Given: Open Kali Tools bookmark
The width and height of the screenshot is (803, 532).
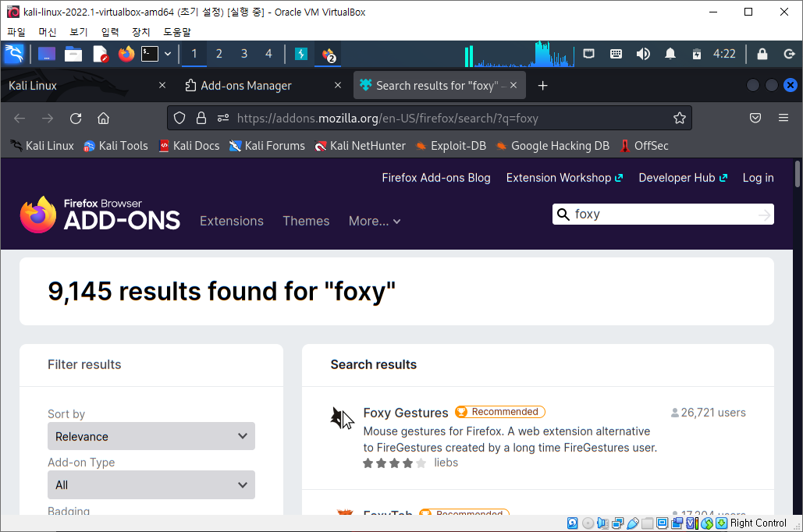Looking at the screenshot, I should pos(115,146).
